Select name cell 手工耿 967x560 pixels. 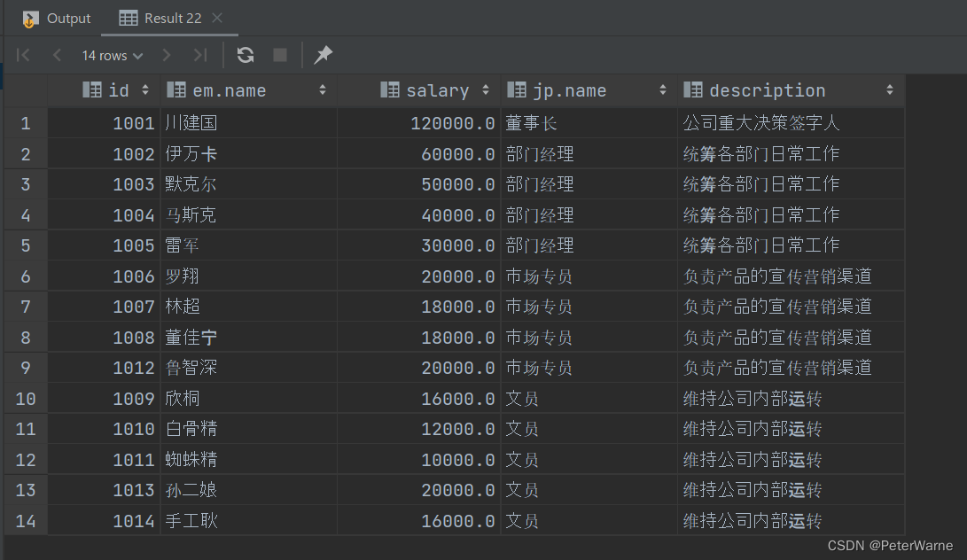(248, 521)
